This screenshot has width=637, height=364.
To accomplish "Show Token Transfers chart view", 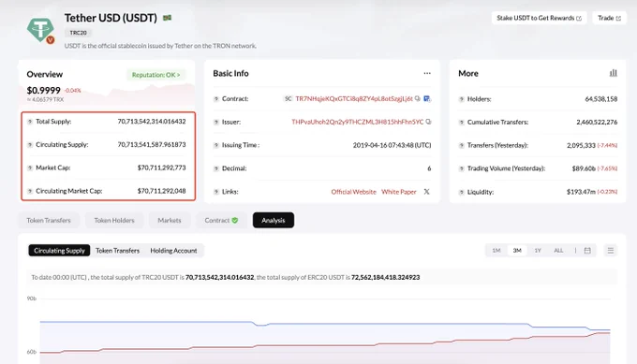I will [x=117, y=251].
